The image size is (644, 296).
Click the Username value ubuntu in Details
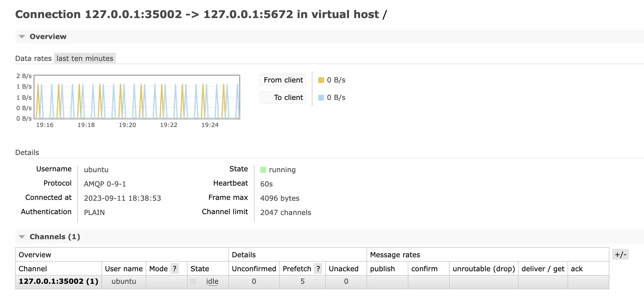[96, 170]
